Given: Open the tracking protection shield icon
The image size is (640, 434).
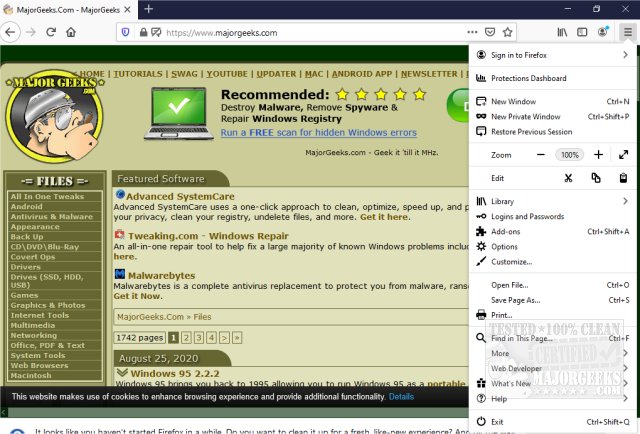Looking at the screenshot, I should [x=125, y=32].
